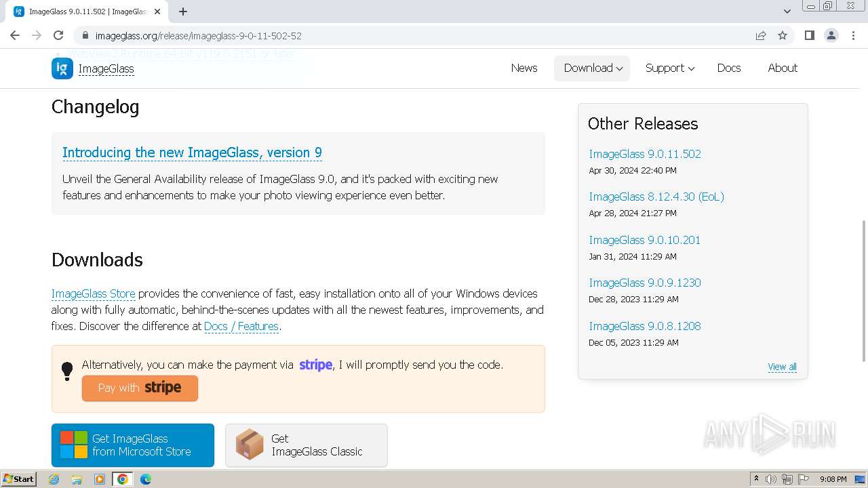Open the Chrome profile avatar icon
868x488 pixels.
pos(831,35)
